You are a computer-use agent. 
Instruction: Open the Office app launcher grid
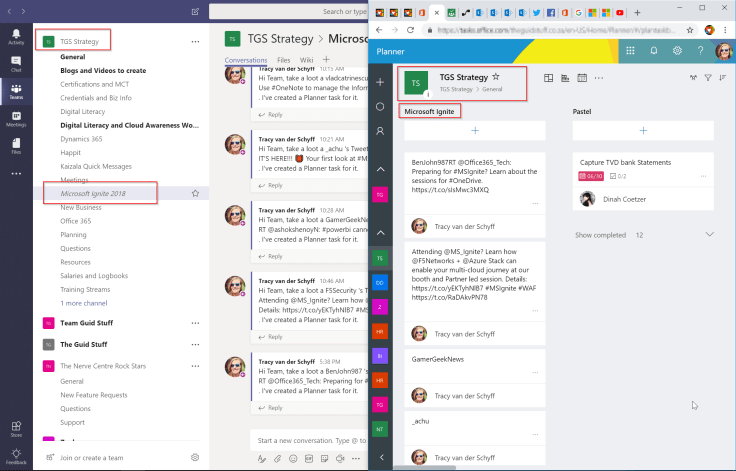[x=630, y=50]
